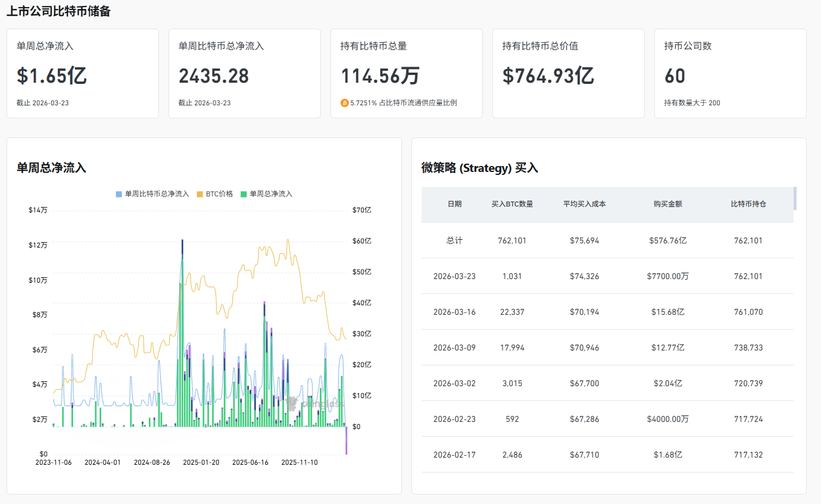Click the blue legend swatch for 单周比特币总净流入
This screenshot has height=504, width=821.
pos(119,194)
